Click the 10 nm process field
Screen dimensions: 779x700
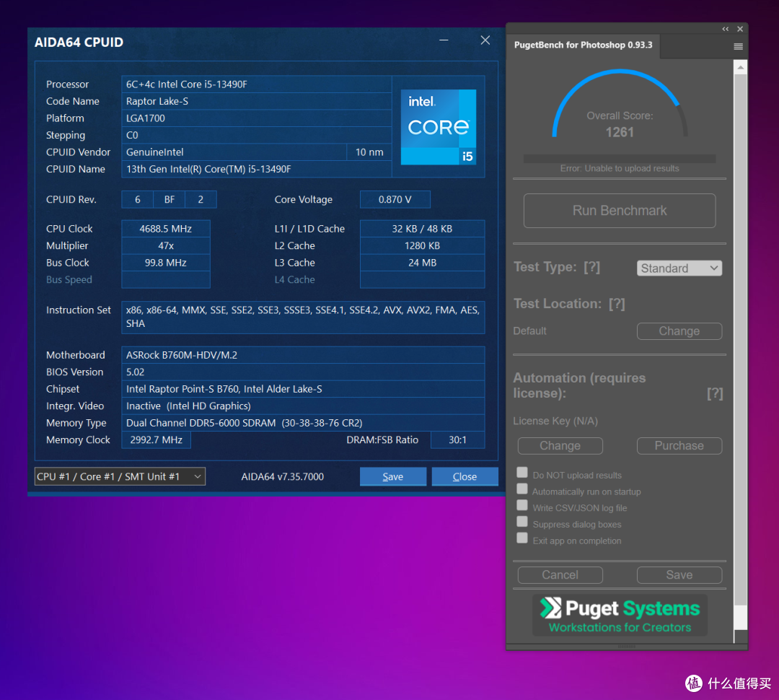tap(369, 152)
